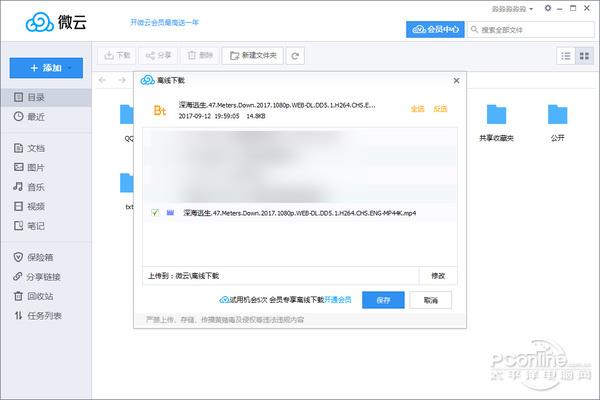Open the 共享收藏夹 folder
This screenshot has width=600, height=400.
click(496, 122)
